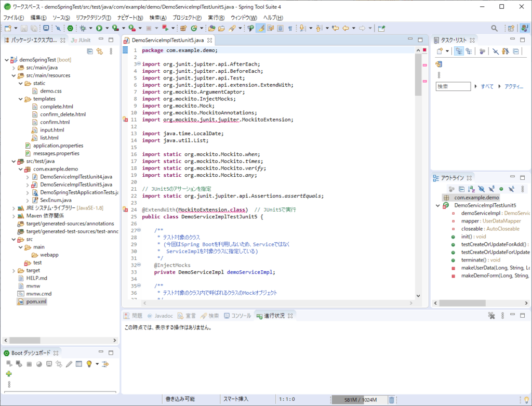The width and height of the screenshot is (532, 406).
Task: Toggle Categorized presentation in Task List
Action: 459,51
